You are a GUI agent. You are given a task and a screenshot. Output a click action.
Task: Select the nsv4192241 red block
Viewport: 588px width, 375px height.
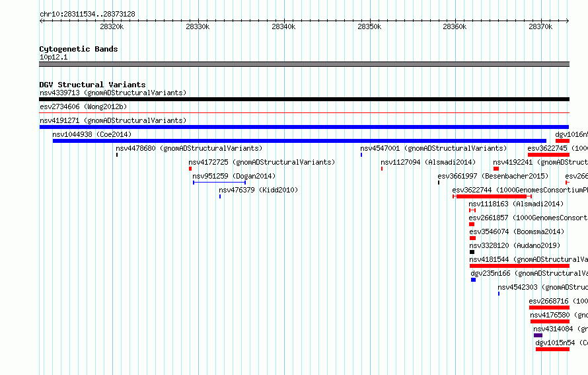(496, 169)
